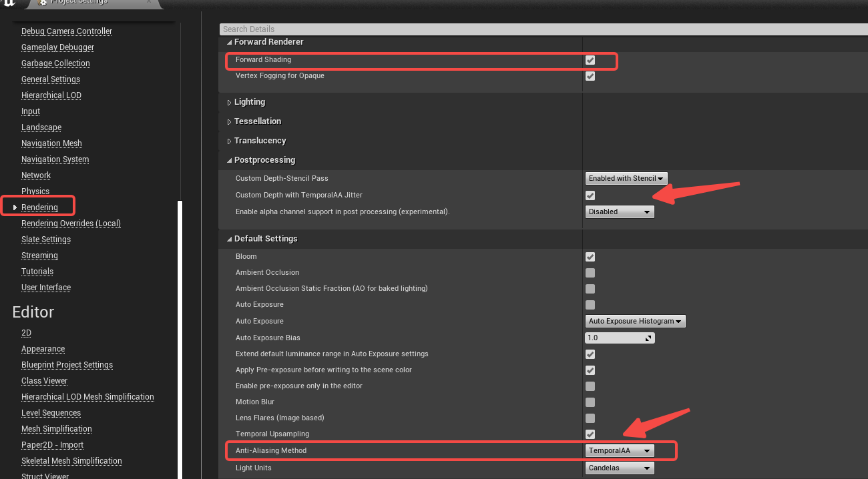Open Streaming settings

click(x=39, y=256)
